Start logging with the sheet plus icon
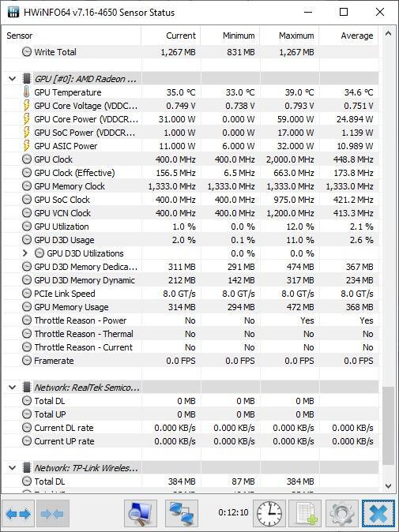The height and width of the screenshot is (532, 399). (305, 514)
